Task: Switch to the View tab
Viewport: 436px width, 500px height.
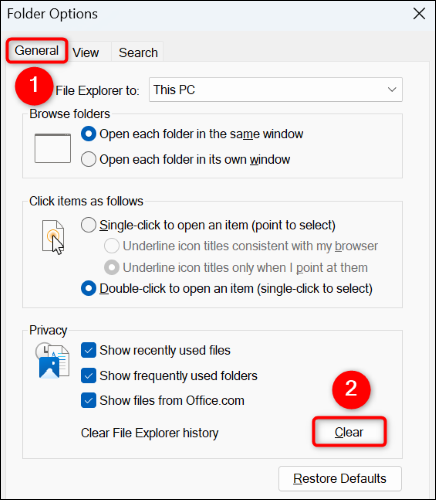Action: click(86, 52)
